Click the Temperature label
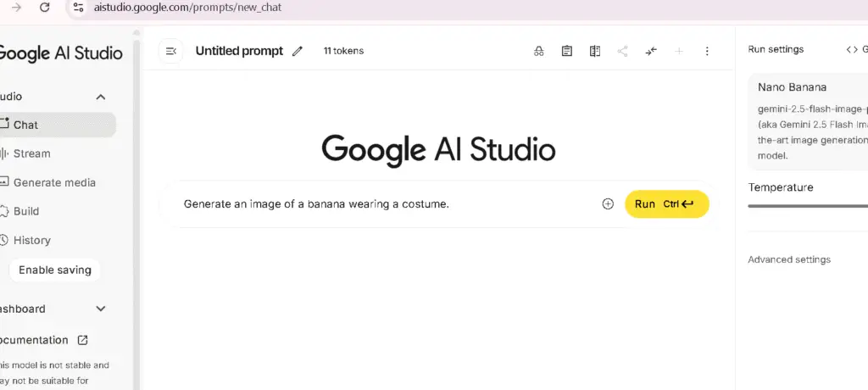The width and height of the screenshot is (868, 390). [781, 187]
